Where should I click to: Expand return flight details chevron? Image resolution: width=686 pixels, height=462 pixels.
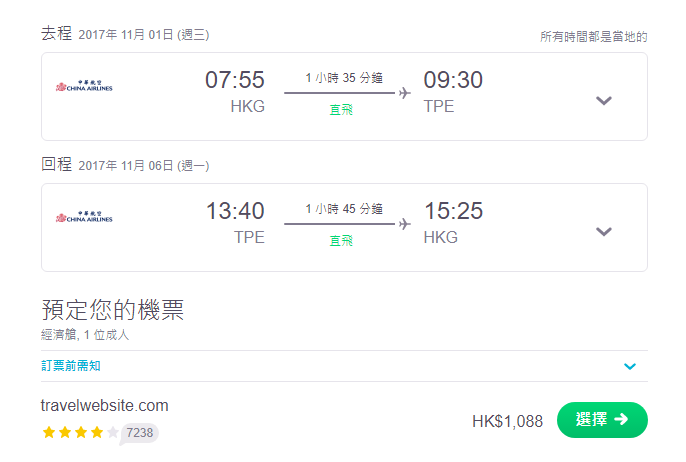(604, 231)
